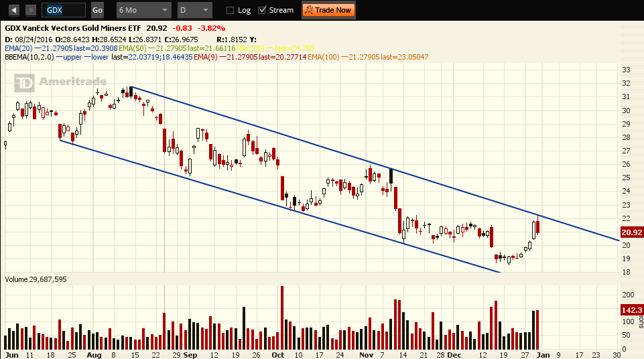Click the Oct label on the date axis
The image size is (644, 359).
click(277, 355)
